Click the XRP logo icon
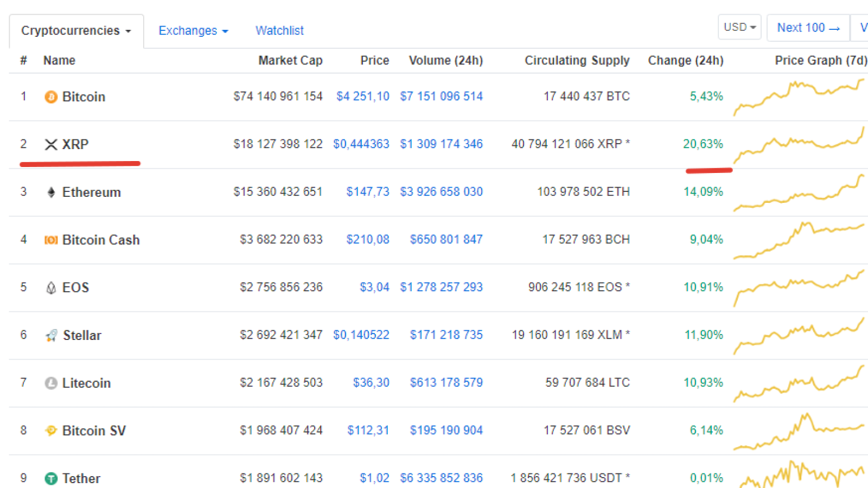This screenshot has height=488, width=868. point(51,145)
